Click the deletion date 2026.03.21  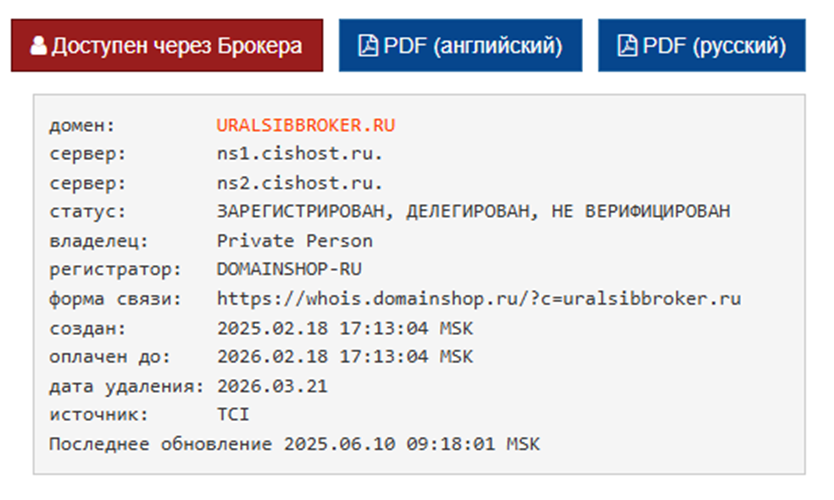(x=272, y=386)
